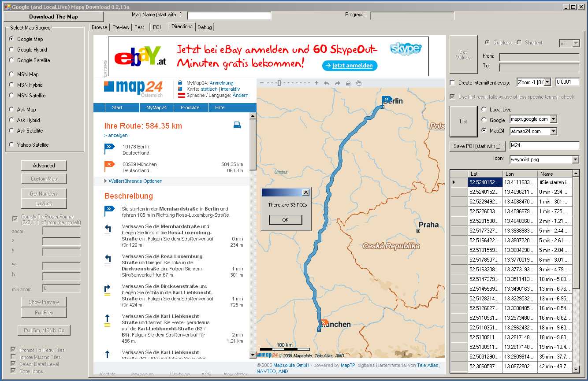
Task: Select Yahoo Satellite map source
Action: (12, 144)
